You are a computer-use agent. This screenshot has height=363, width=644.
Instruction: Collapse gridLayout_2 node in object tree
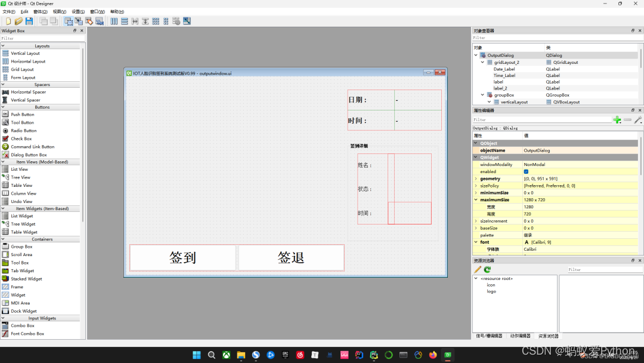point(482,62)
